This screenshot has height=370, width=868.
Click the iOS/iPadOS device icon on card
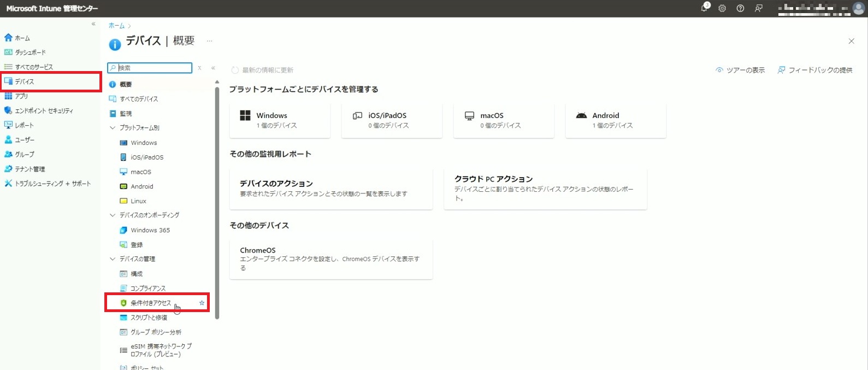[357, 115]
